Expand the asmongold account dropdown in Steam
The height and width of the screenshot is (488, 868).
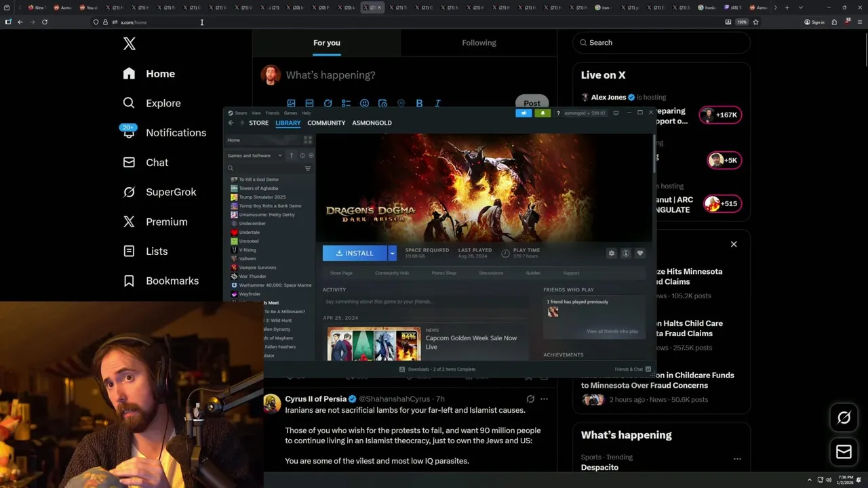(x=585, y=113)
